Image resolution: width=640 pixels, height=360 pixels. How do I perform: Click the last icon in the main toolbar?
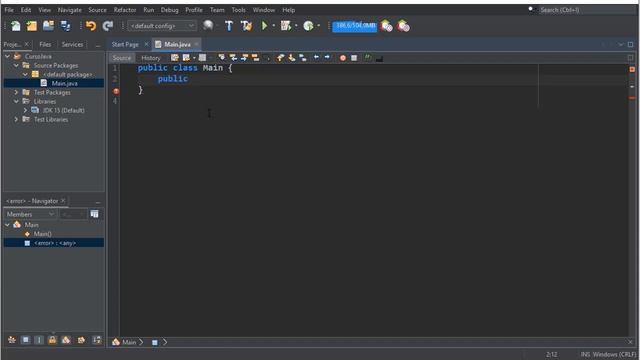(x=403, y=26)
